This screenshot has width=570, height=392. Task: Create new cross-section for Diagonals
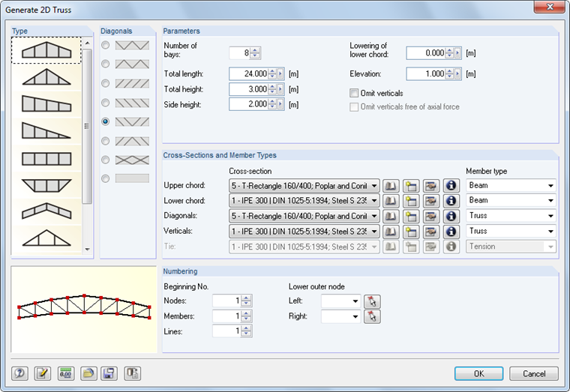pos(411,216)
